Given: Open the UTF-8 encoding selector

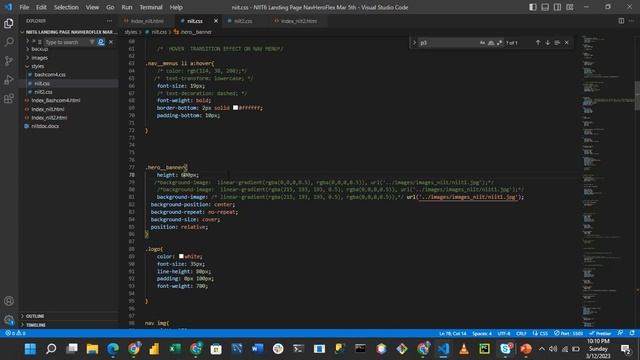Looking at the screenshot, I should click(504, 333).
